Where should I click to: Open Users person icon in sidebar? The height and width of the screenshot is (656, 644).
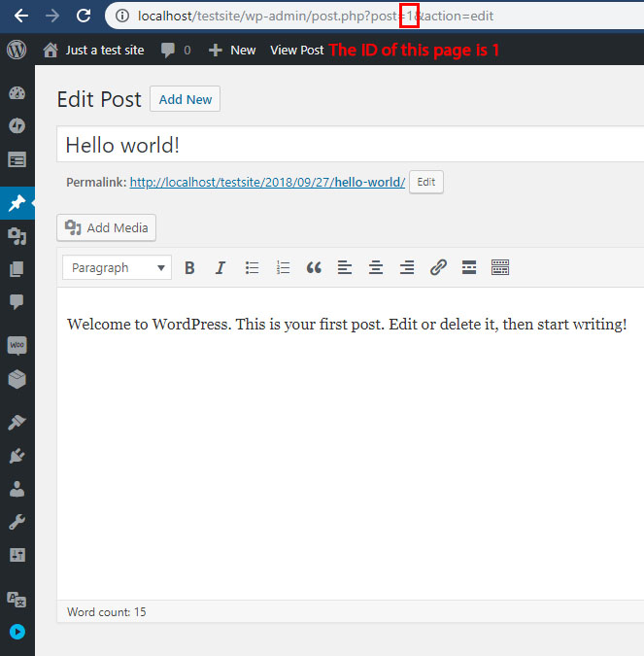tap(17, 489)
